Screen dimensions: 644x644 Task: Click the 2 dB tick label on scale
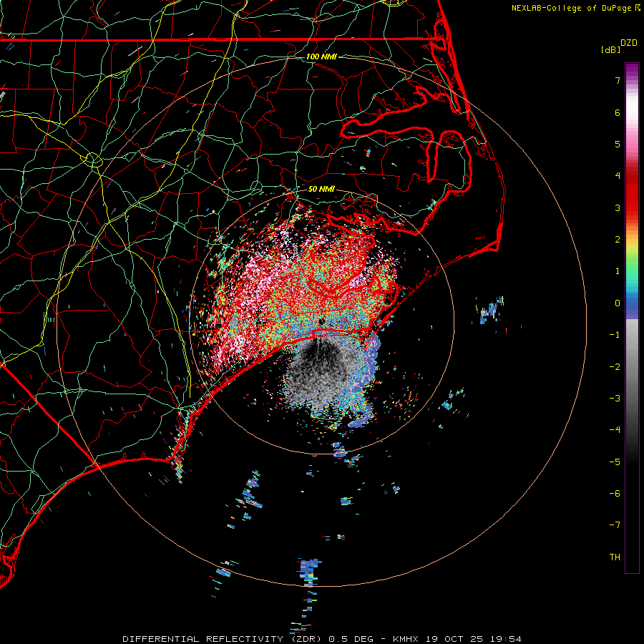(x=618, y=240)
